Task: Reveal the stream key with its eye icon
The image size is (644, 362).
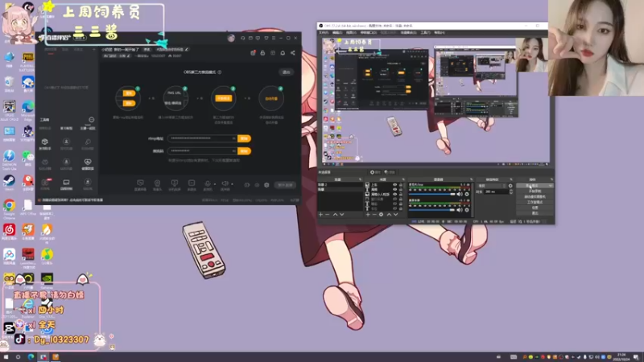Action: click(x=233, y=151)
